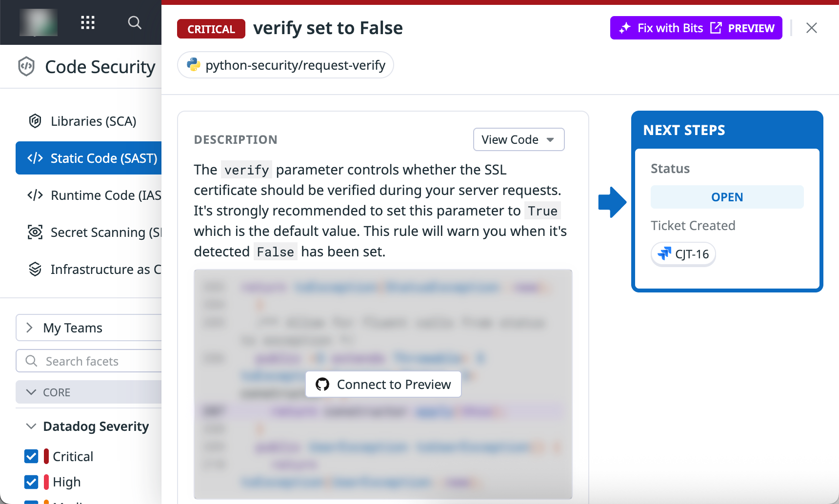Viewport: 839px width, 504px height.
Task: Click the OPEN status bar
Action: (727, 197)
